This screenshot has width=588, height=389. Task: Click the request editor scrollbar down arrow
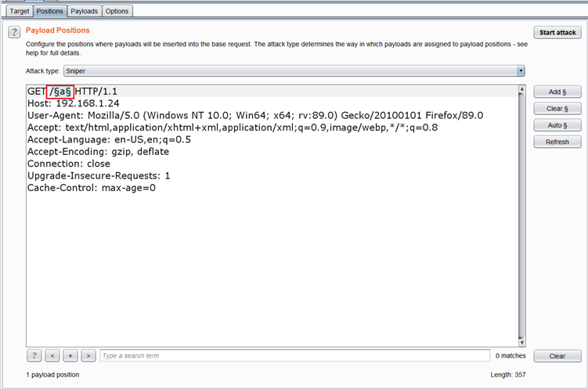[521, 341]
